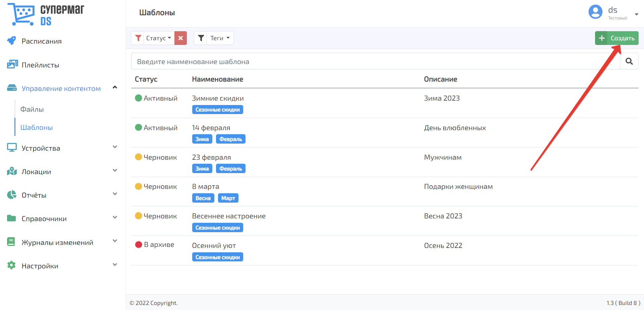Click the content management drive icon

12,88
